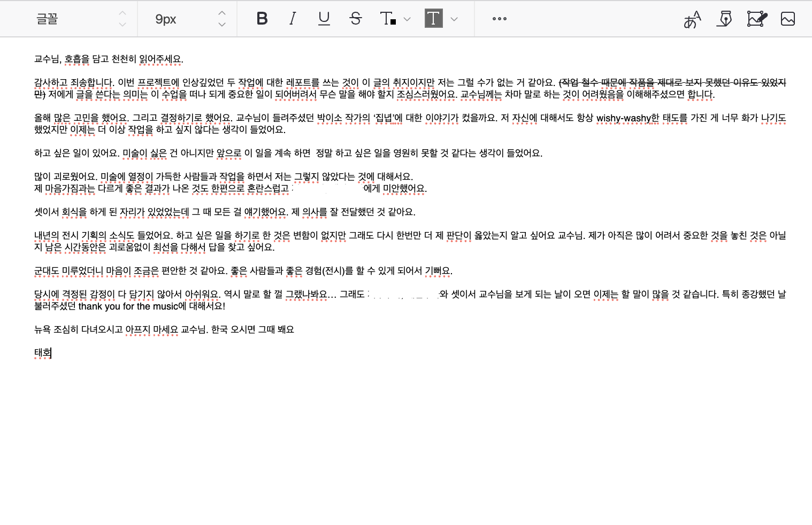
Task: Increase font size with the upper stepper arrow
Action: tap(221, 13)
